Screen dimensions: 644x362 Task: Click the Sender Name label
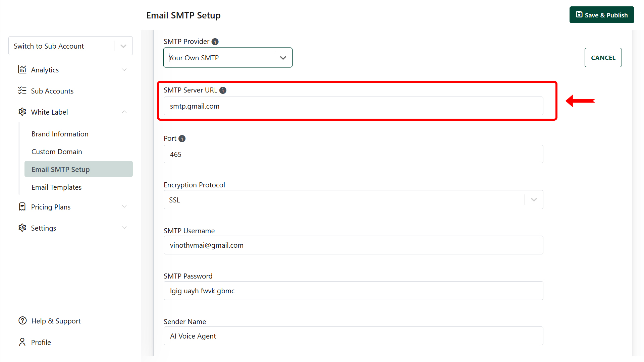tap(185, 321)
